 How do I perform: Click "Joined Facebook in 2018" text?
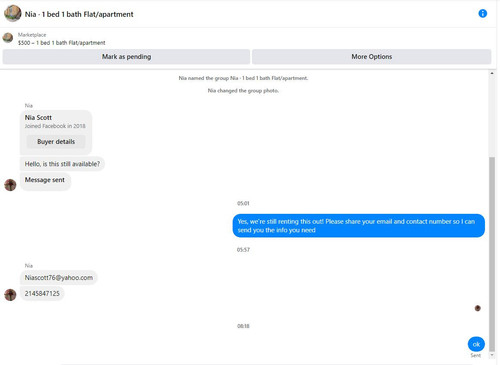click(55, 126)
